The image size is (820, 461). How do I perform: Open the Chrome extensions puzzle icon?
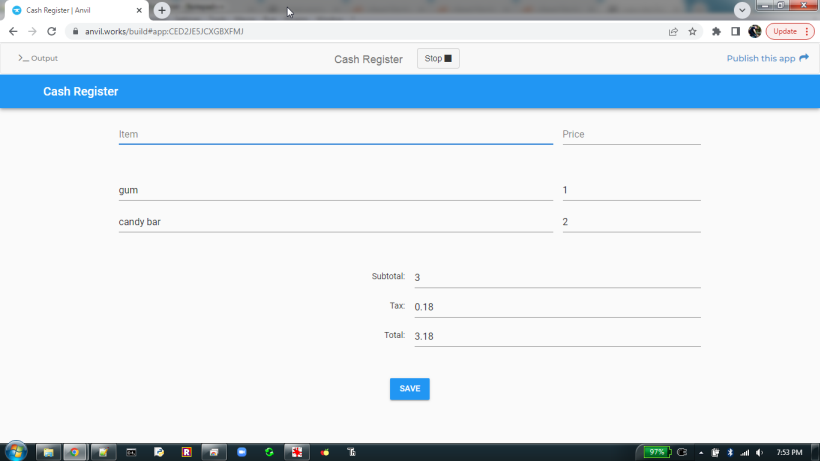click(716, 31)
